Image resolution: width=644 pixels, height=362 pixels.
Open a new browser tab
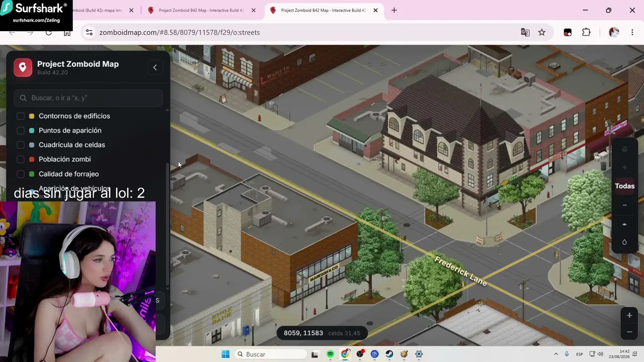coord(394,10)
